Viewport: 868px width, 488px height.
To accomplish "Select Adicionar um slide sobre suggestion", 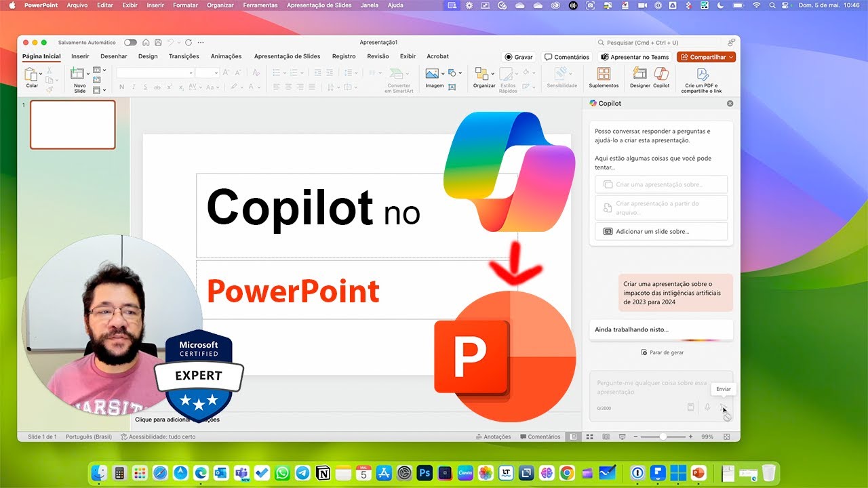I will click(661, 231).
